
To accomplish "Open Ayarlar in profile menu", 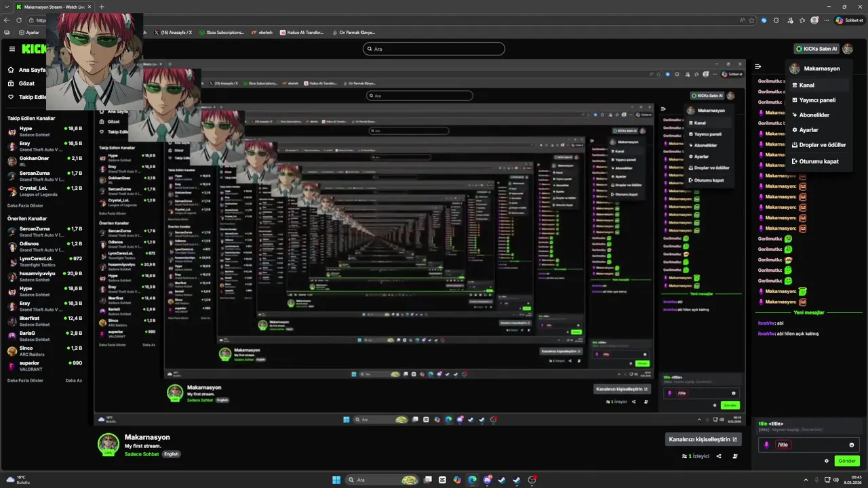I will tap(819, 130).
